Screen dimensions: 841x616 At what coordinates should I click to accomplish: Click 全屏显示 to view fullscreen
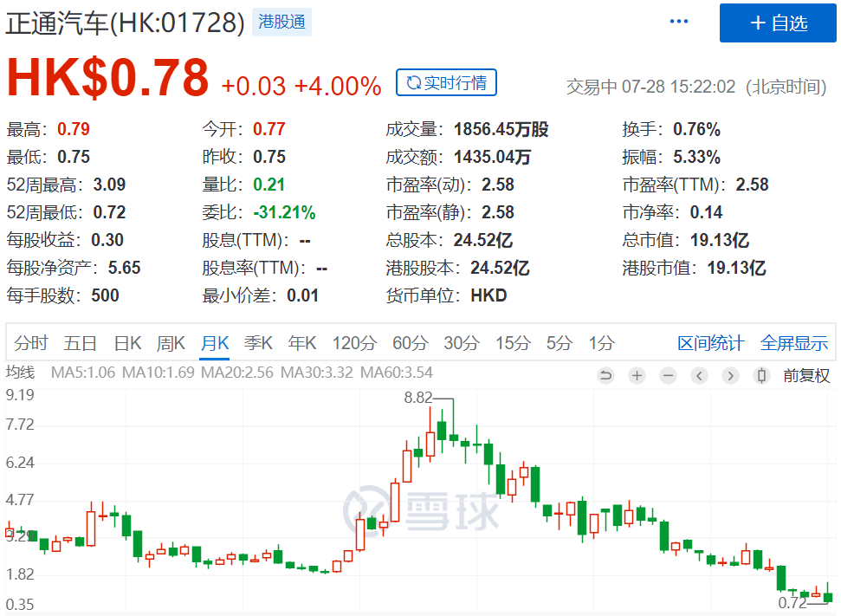tap(793, 343)
